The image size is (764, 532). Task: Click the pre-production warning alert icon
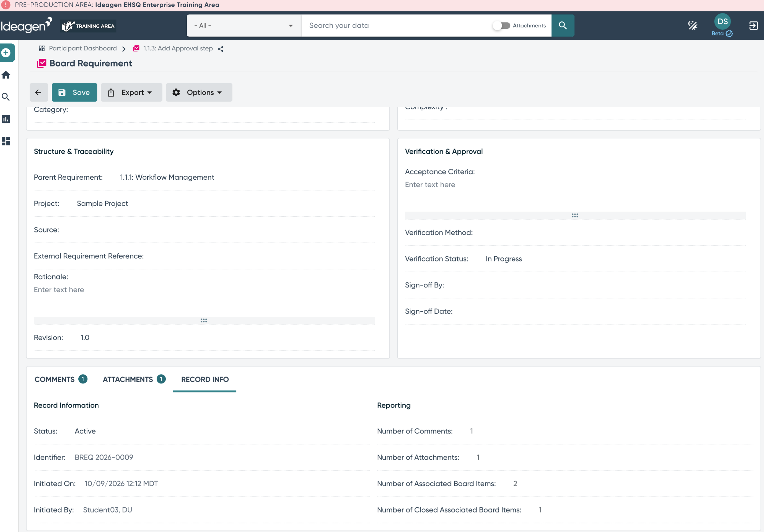[6, 5]
